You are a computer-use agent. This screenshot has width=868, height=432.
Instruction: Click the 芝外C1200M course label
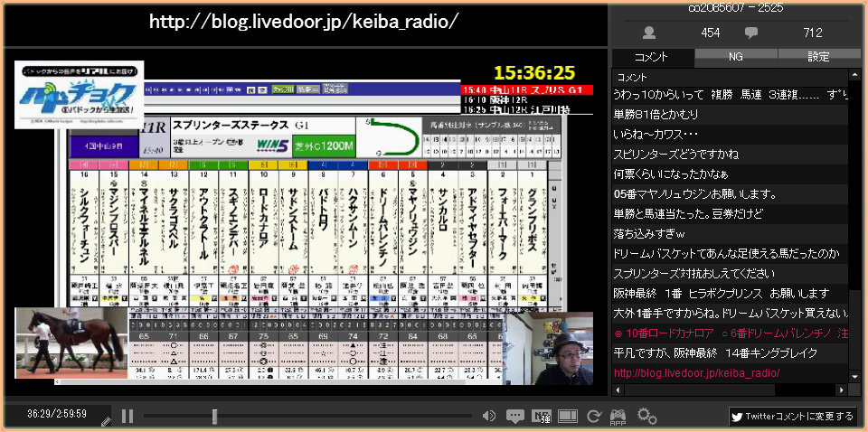324,146
